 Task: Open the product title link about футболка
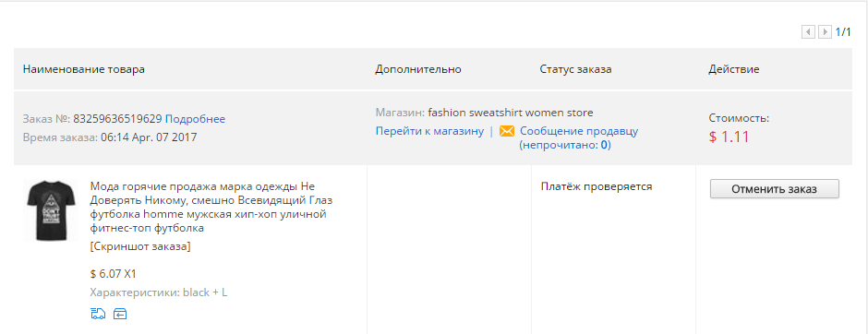211,207
